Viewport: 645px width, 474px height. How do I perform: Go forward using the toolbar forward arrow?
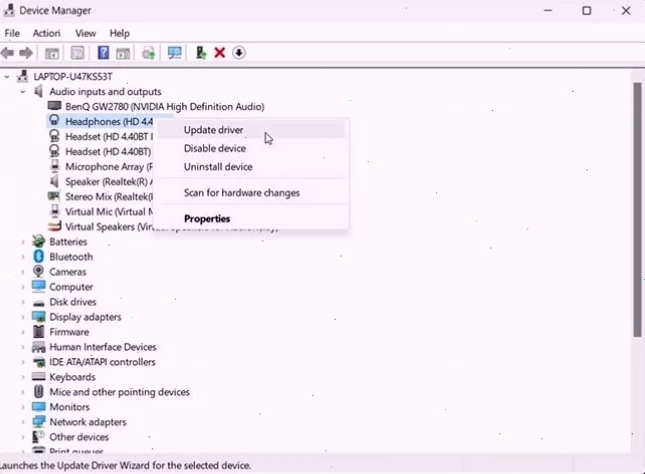pos(26,53)
